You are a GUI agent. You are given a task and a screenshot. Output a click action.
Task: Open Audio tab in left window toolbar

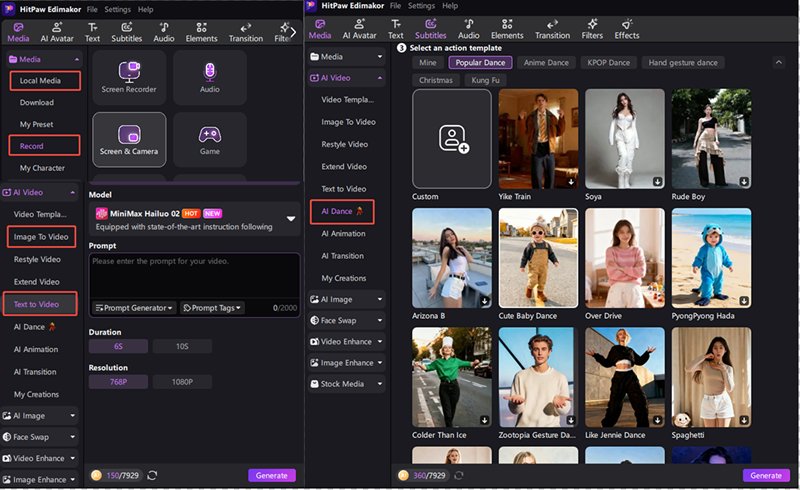(164, 32)
